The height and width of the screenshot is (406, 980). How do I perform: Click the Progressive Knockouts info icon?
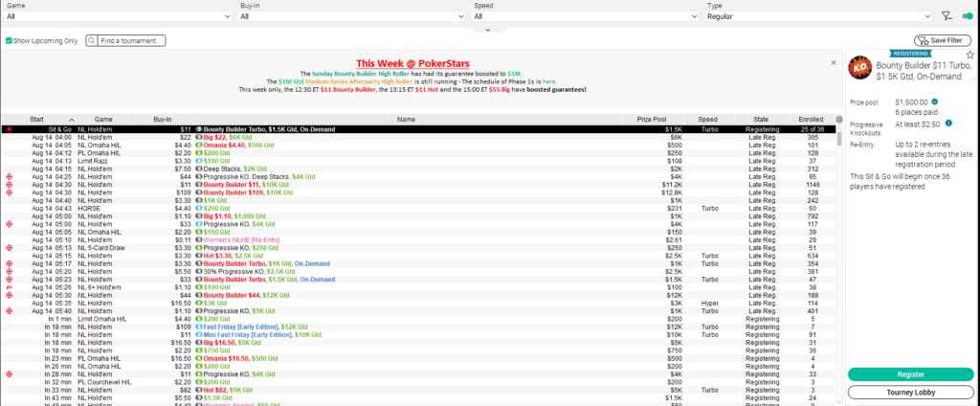tap(948, 123)
